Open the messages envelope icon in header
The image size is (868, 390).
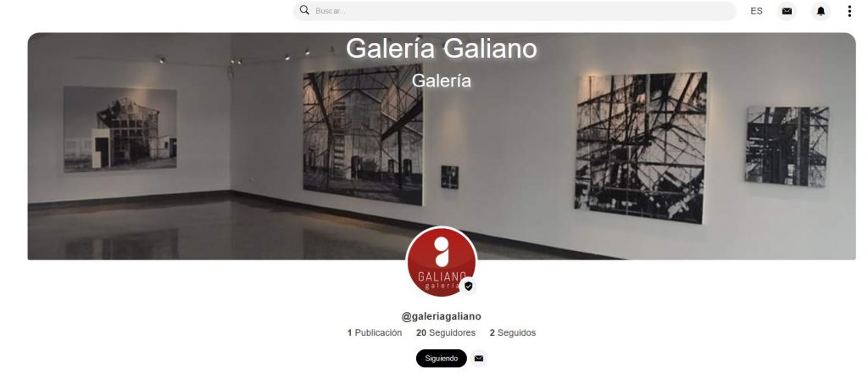pyautogui.click(x=787, y=11)
